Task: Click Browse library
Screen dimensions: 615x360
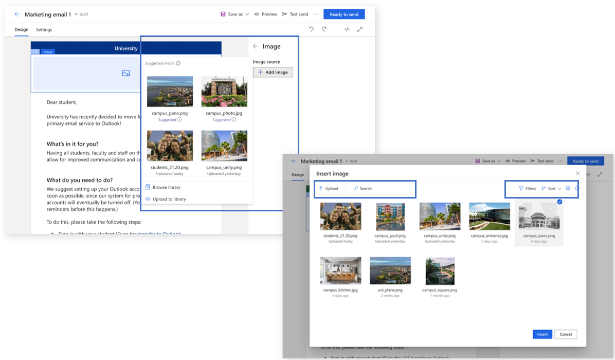Action: coord(163,187)
